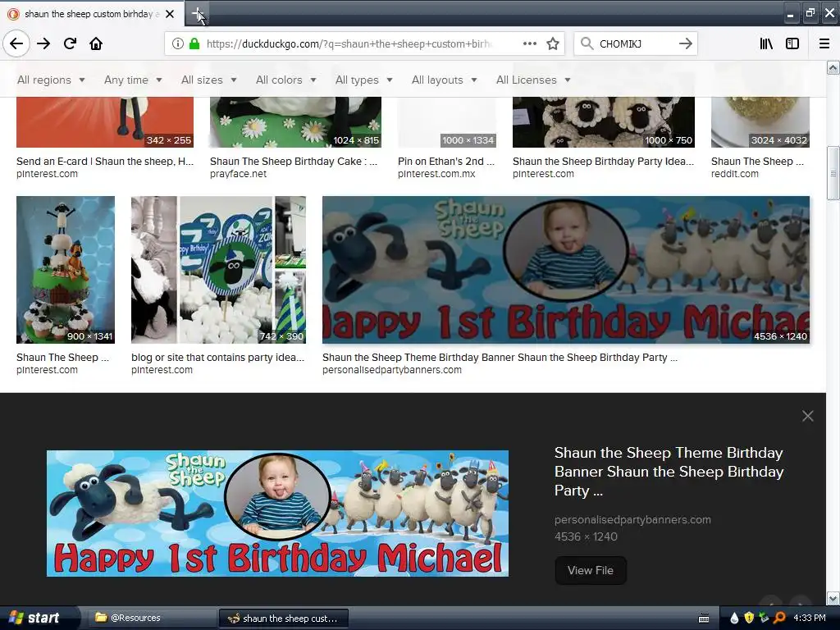The image size is (840, 630).
Task: Click the keyboard icon in taskbar
Action: [704, 619]
